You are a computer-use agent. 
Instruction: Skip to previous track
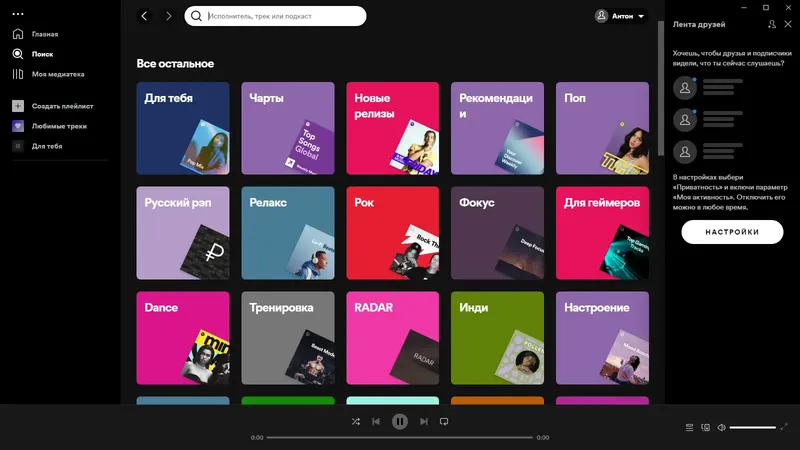pyautogui.click(x=376, y=421)
